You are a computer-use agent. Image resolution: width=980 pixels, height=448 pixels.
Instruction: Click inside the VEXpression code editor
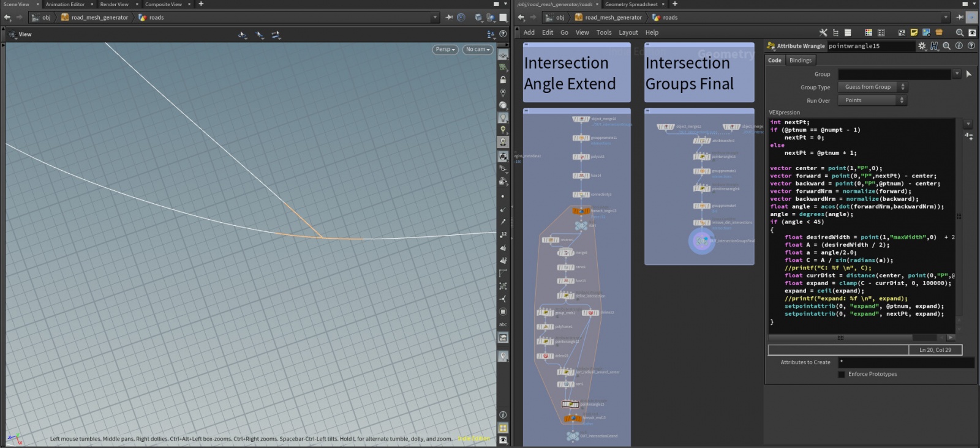pyautogui.click(x=862, y=225)
